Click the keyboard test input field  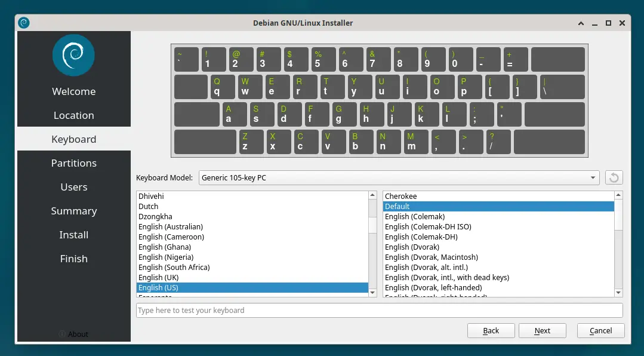point(379,310)
